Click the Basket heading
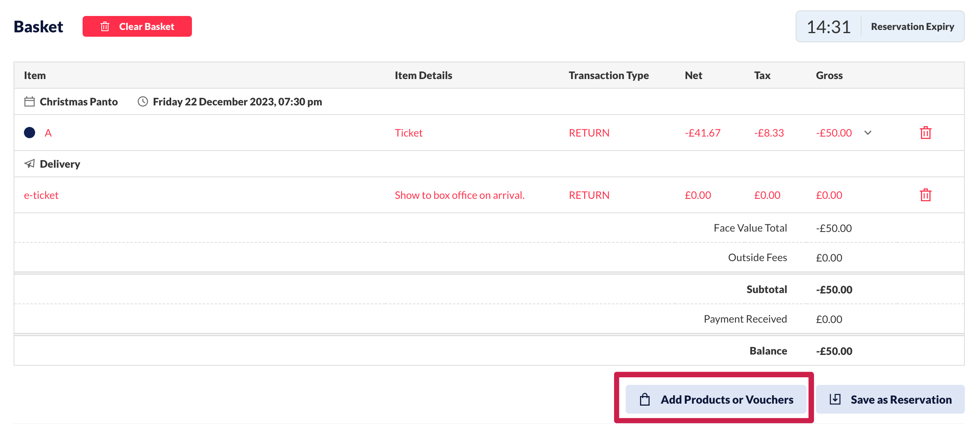Image resolution: width=980 pixels, height=424 pixels. [38, 27]
